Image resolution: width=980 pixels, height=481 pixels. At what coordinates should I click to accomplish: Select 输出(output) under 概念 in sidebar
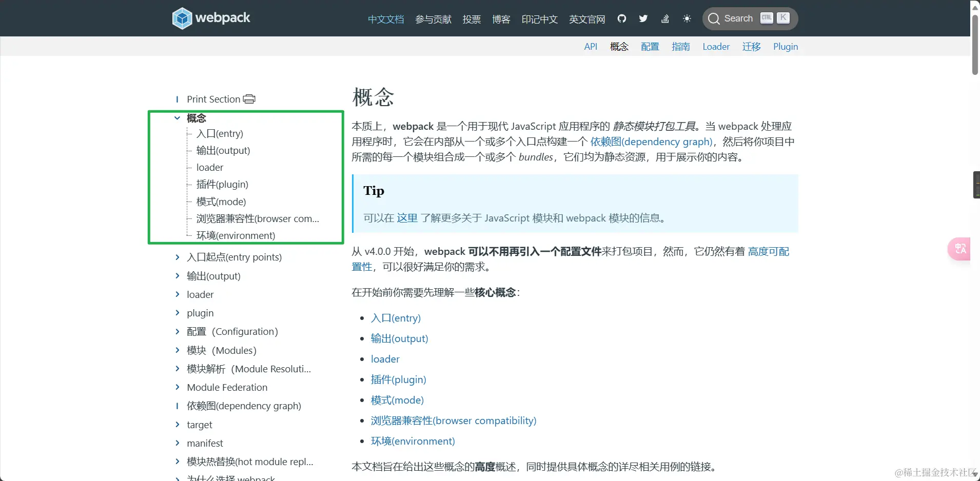tap(223, 151)
